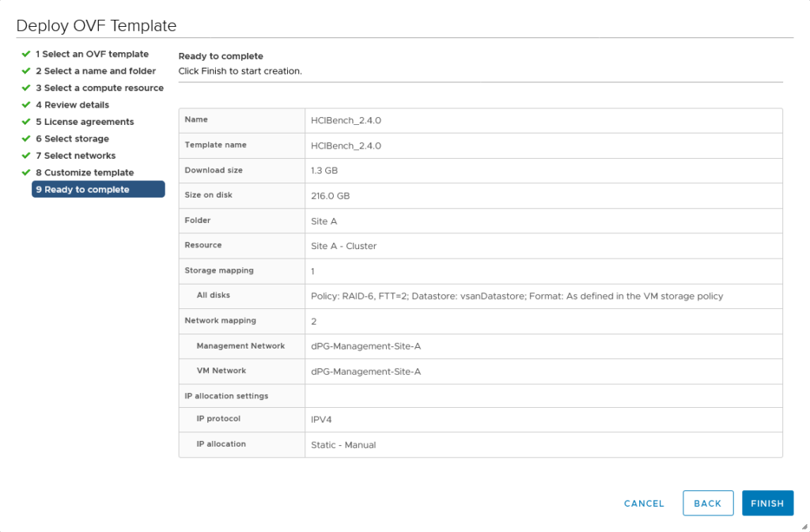Click the Download size value 1.3 GB
The width and height of the screenshot is (810, 532).
click(x=324, y=170)
